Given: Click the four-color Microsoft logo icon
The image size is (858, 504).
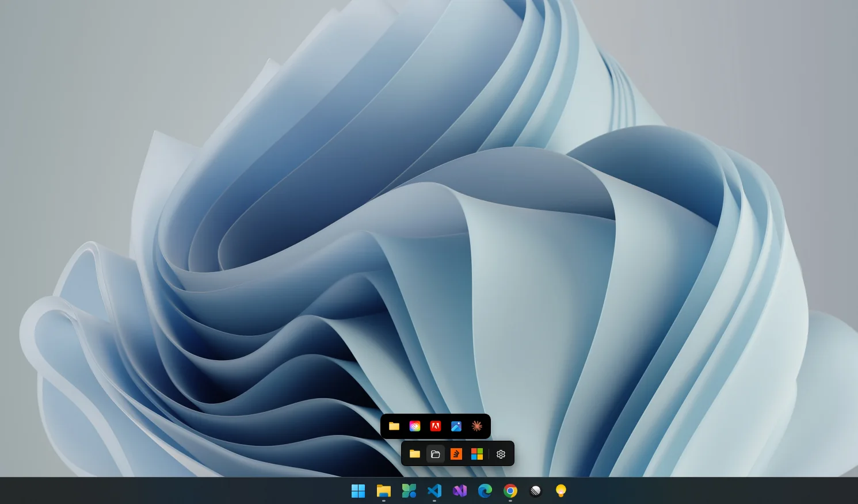Looking at the screenshot, I should click(477, 454).
